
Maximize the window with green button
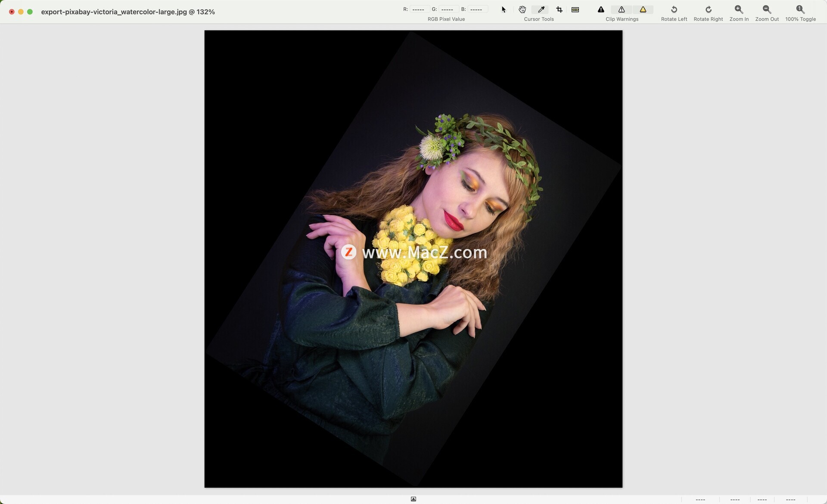point(30,12)
